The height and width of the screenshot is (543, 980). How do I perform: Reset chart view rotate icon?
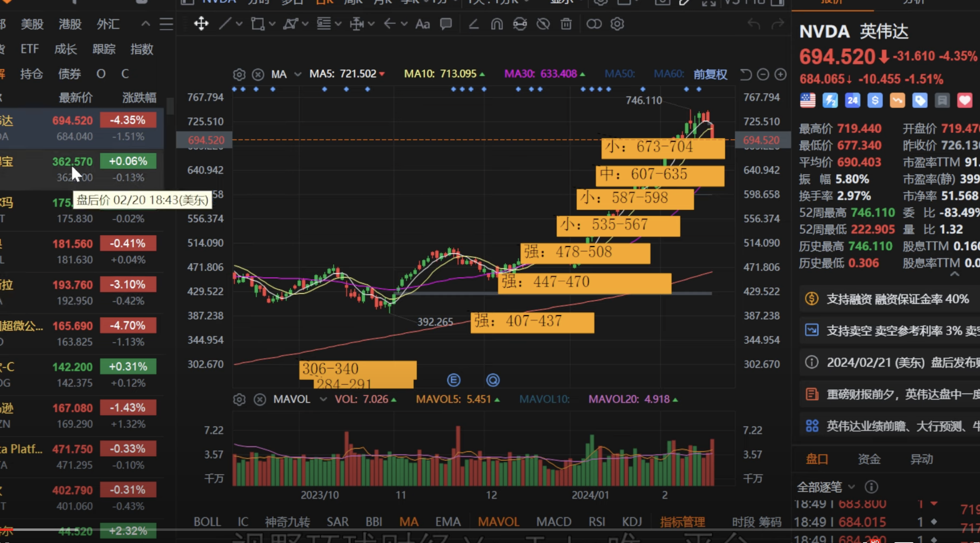(746, 74)
